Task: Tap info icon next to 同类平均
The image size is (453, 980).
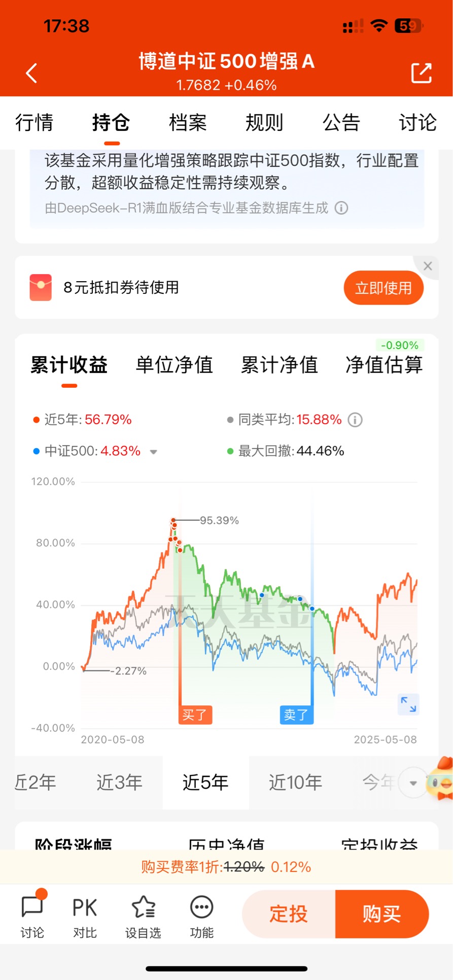Action: (x=355, y=420)
